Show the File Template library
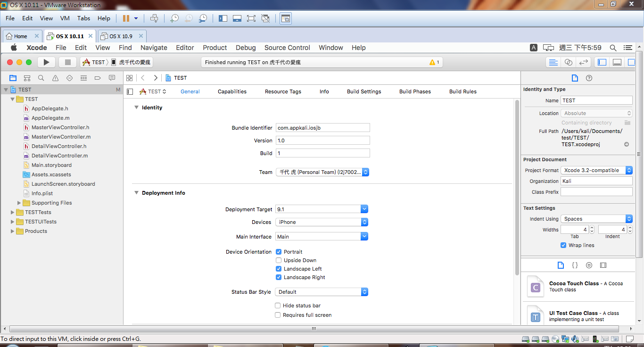 tap(561, 265)
